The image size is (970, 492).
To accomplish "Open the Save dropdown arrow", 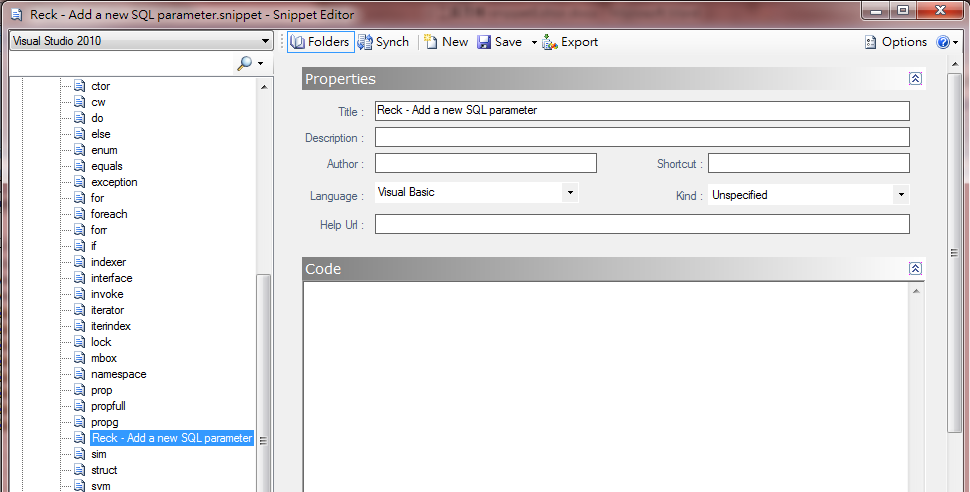I will [x=534, y=43].
